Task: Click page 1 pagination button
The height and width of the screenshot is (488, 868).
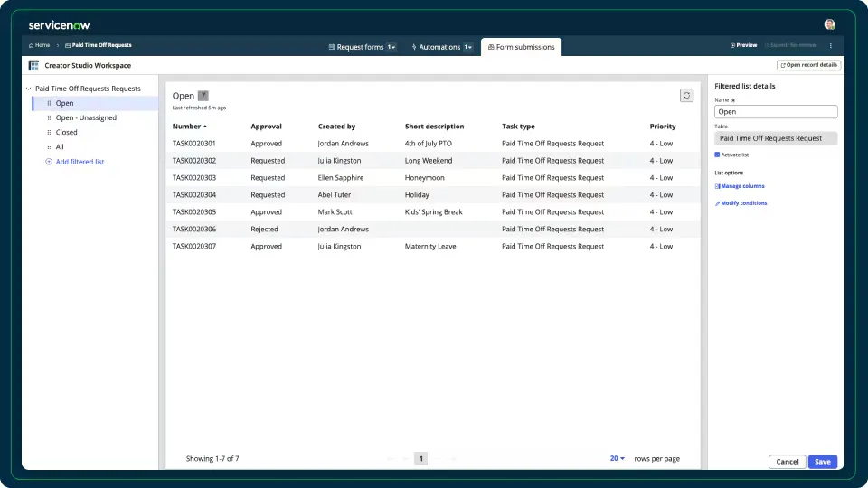Action: tap(420, 459)
